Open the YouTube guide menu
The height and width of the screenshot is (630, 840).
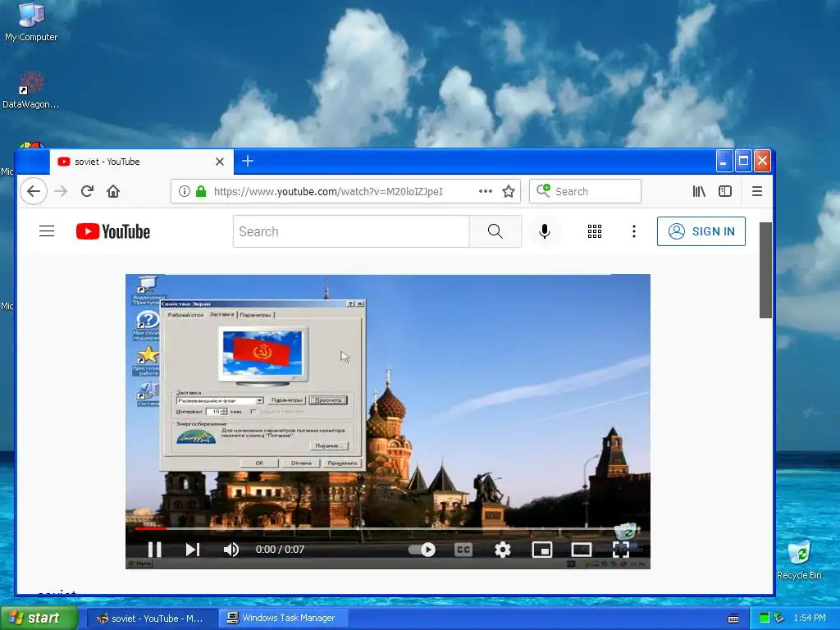47,231
